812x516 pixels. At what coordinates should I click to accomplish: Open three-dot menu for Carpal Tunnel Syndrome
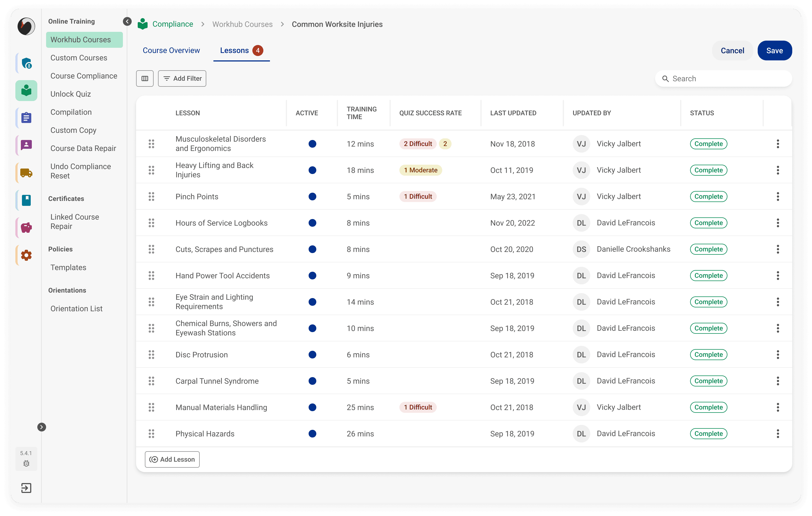click(x=778, y=381)
